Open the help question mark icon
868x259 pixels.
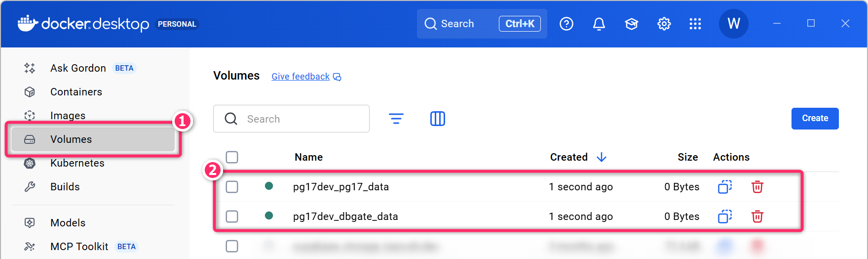coord(566,24)
